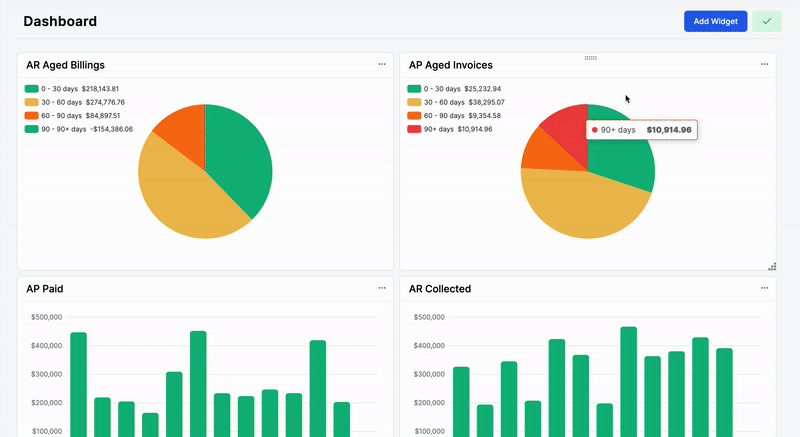Image resolution: width=800 pixels, height=437 pixels.
Task: Open AP Aged Invoices widget options menu
Action: pos(764,64)
